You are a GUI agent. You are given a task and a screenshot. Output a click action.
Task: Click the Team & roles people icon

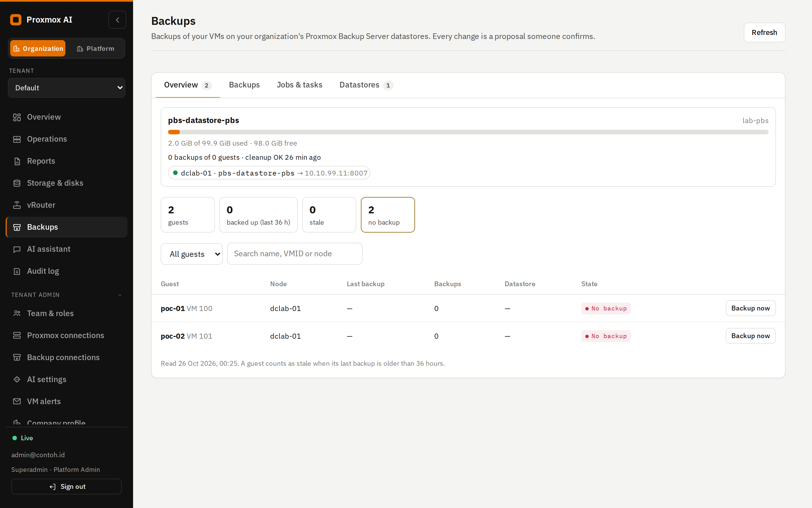(x=17, y=314)
